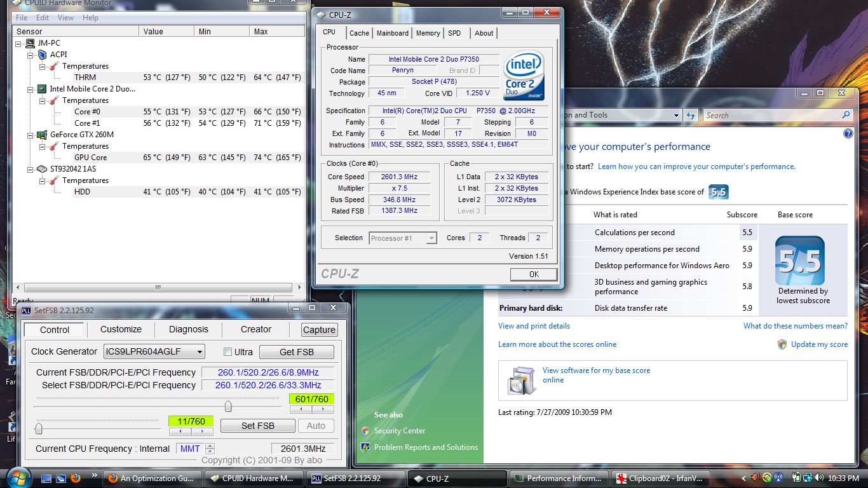Click the Intel Mobile Core 2 Duo chip icon
The height and width of the screenshot is (488, 868).
point(42,89)
